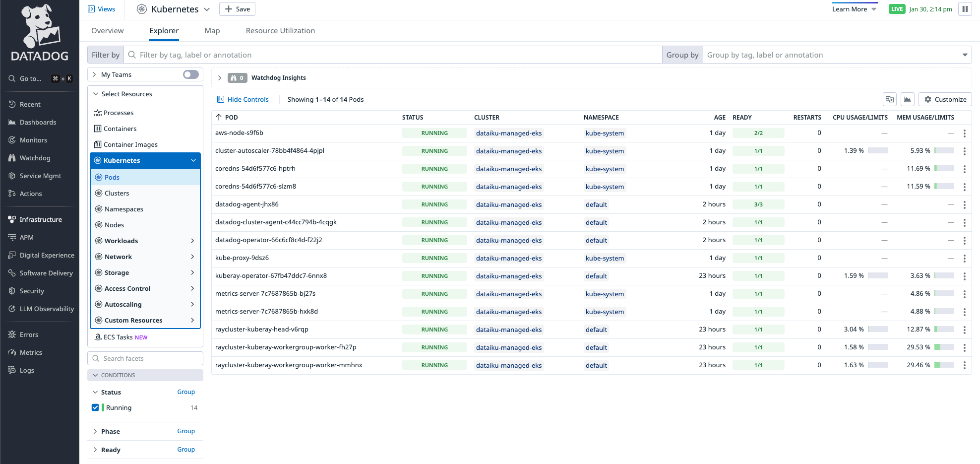Open the Views panel
The width and height of the screenshot is (980, 464).
[x=101, y=9]
